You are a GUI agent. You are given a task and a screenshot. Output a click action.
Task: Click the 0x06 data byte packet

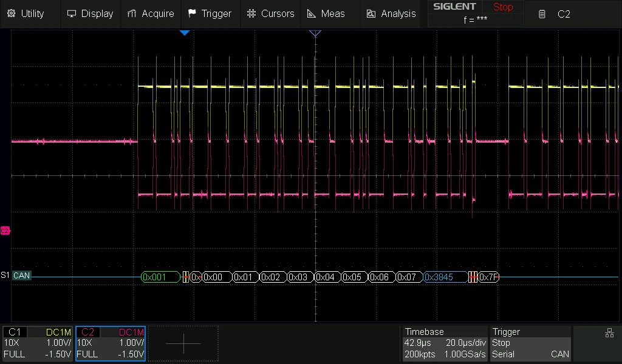[382, 277]
